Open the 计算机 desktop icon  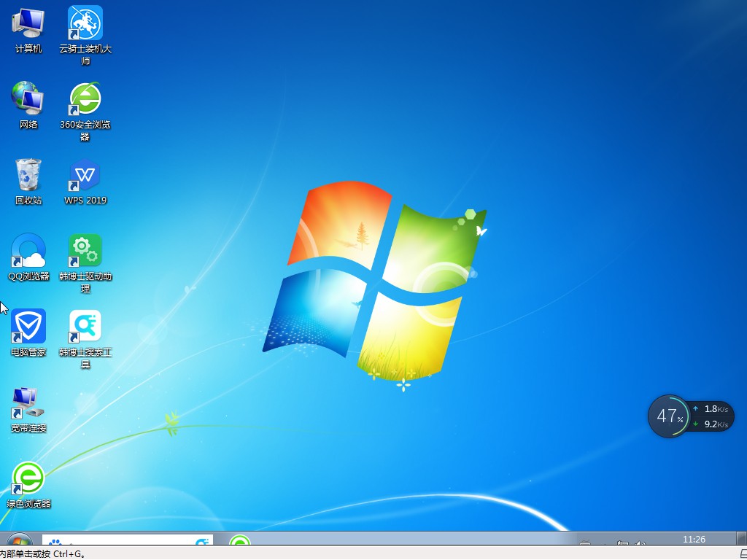(28, 29)
